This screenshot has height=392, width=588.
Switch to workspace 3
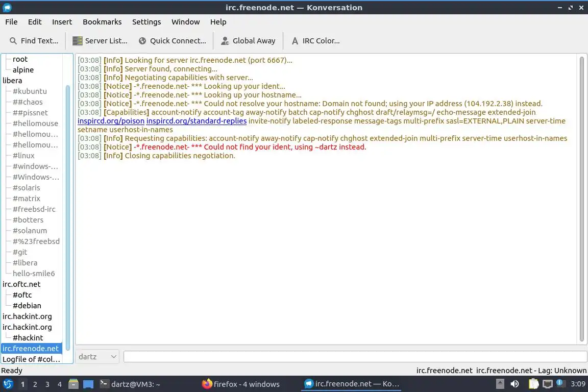[47, 384]
